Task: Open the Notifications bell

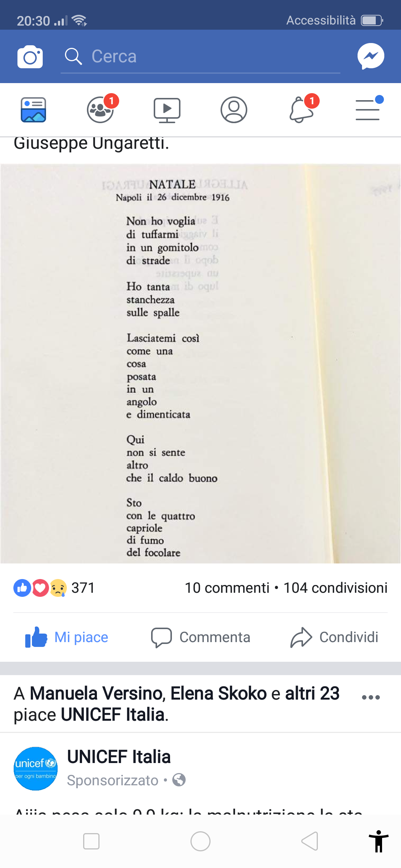Action: pos(301,110)
